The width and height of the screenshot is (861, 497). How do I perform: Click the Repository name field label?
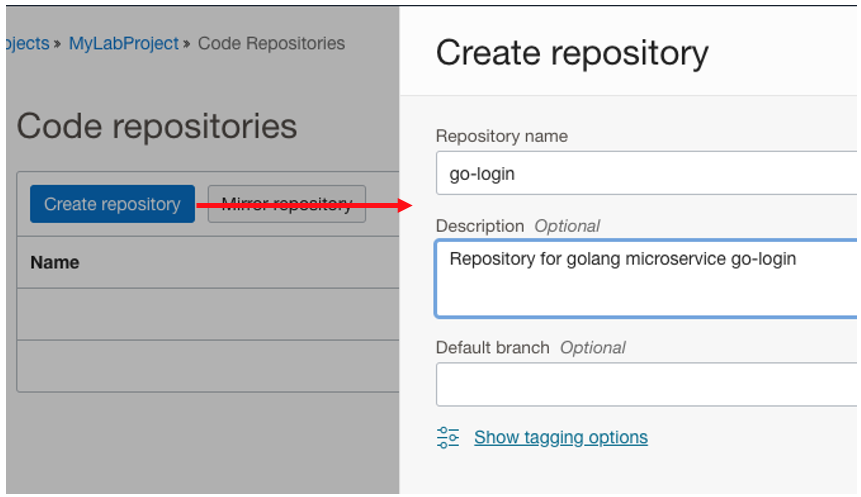click(x=502, y=136)
